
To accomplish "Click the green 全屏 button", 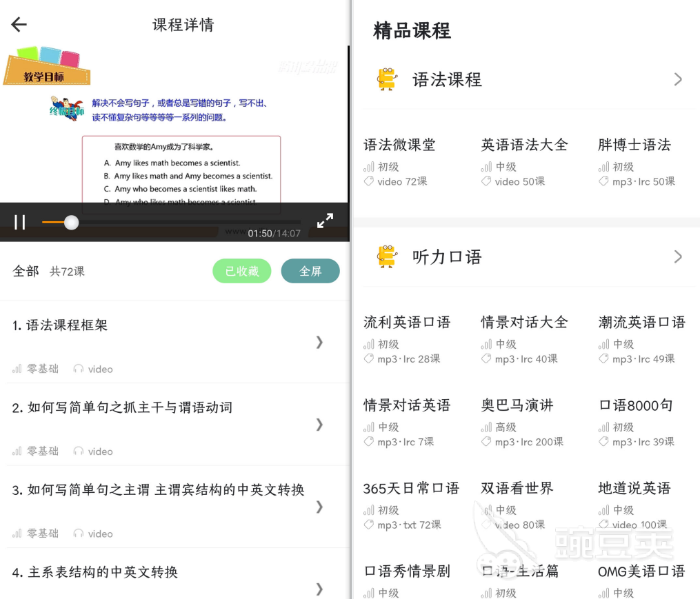I will point(310,271).
